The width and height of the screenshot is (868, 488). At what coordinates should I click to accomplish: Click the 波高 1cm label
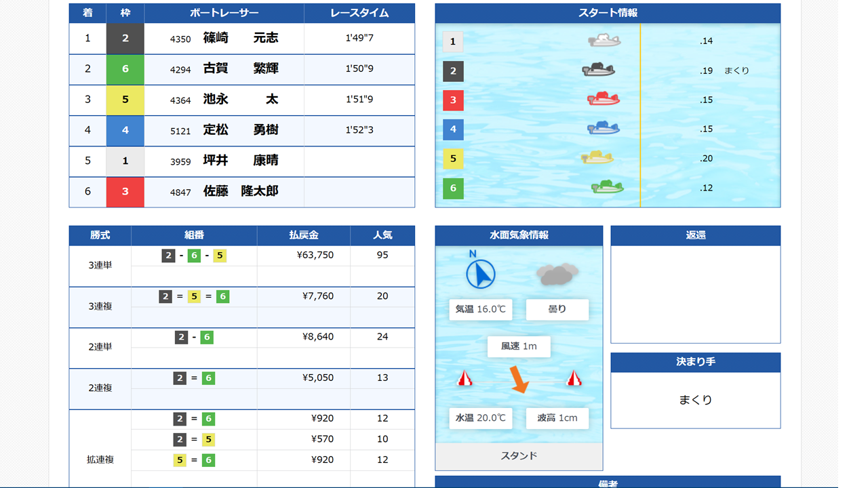(x=557, y=418)
